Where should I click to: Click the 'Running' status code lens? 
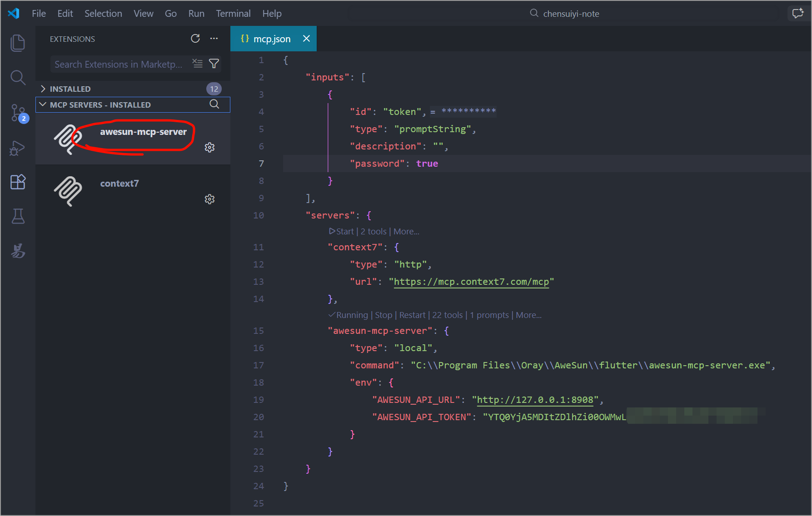point(348,315)
